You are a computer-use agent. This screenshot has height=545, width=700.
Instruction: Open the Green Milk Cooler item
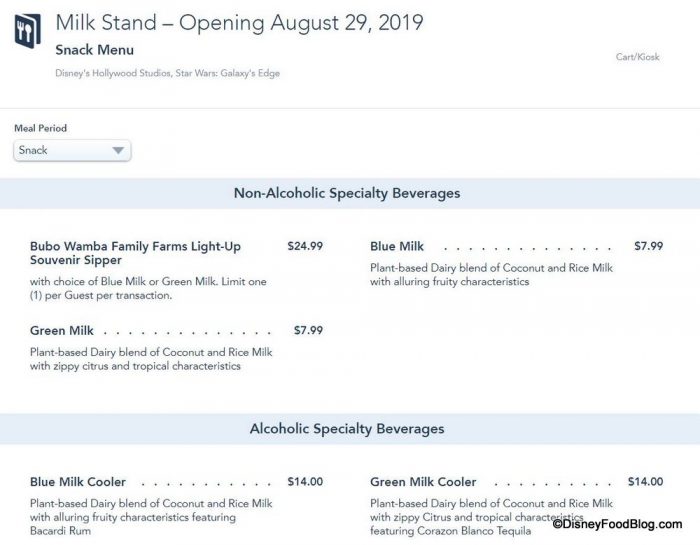click(x=423, y=482)
